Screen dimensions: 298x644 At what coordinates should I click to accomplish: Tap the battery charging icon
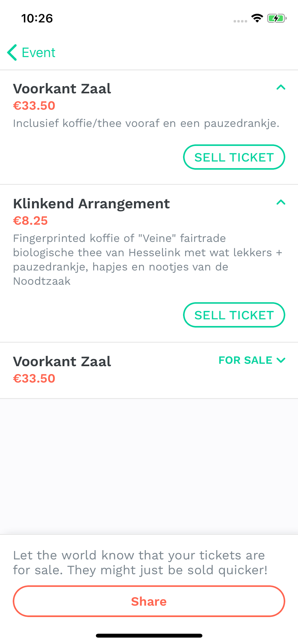[277, 18]
